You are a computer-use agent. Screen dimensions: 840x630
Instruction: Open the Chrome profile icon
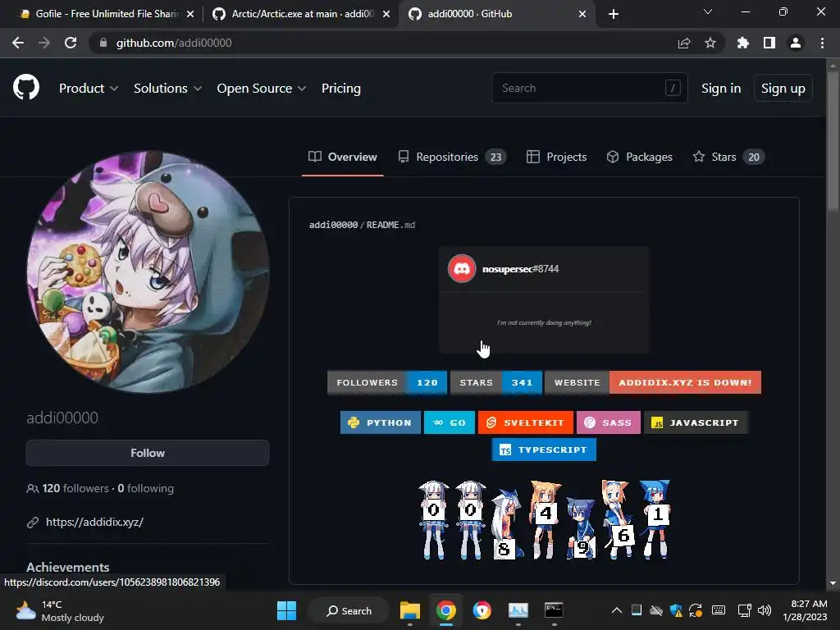pyautogui.click(x=796, y=43)
